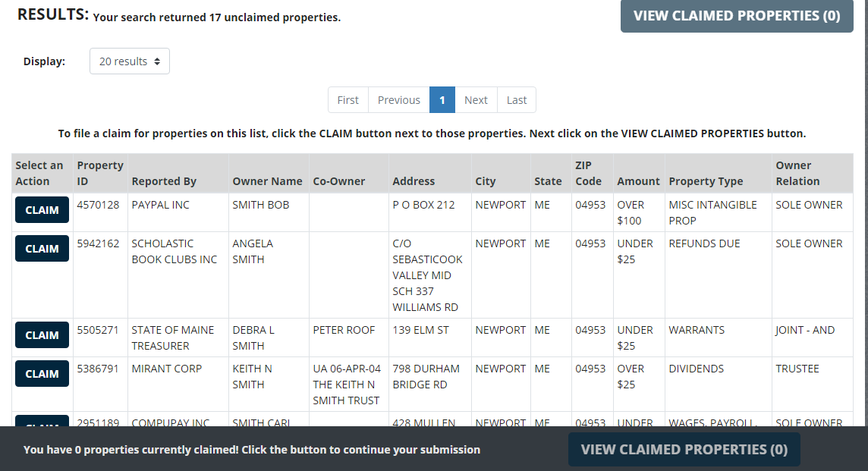Click the ZIP Code column header
The image size is (868, 471).
click(588, 174)
